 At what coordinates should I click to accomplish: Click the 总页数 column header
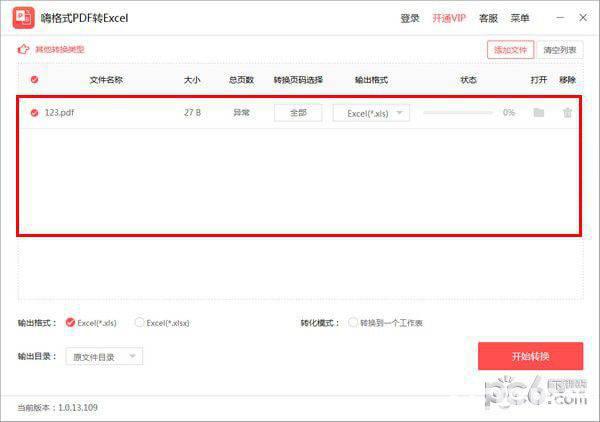tap(241, 80)
